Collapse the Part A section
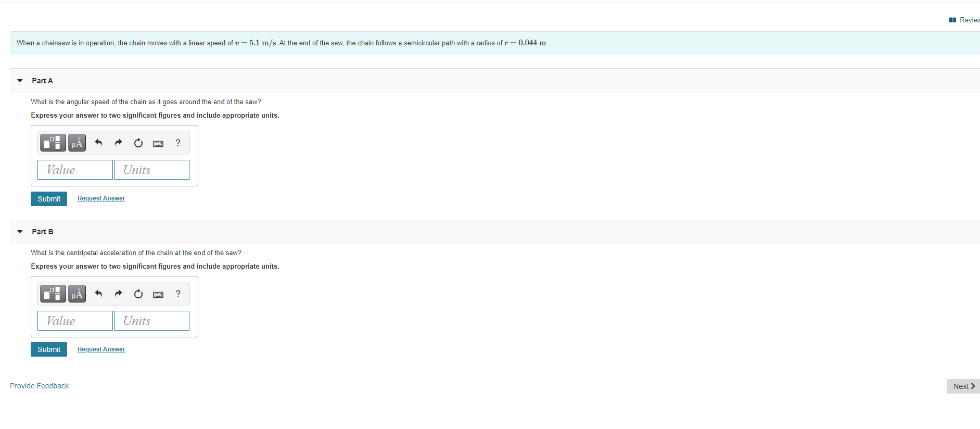The image size is (980, 429). tap(20, 81)
